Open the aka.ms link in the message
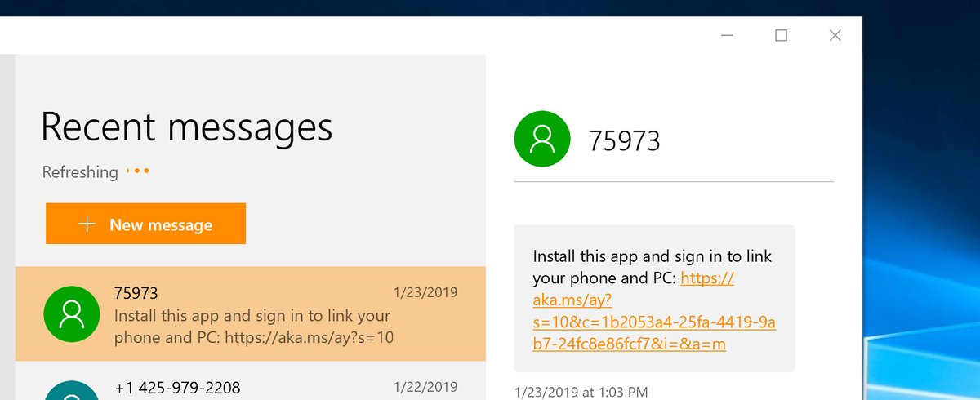The image size is (980, 400). 653,322
